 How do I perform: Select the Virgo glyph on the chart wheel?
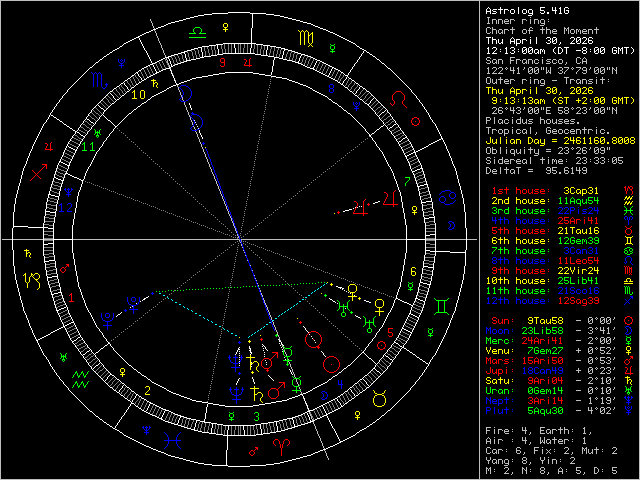click(x=304, y=38)
